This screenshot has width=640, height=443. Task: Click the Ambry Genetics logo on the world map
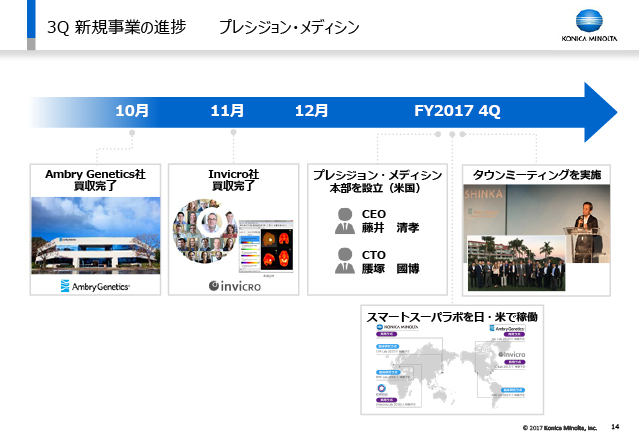pyautogui.click(x=507, y=328)
